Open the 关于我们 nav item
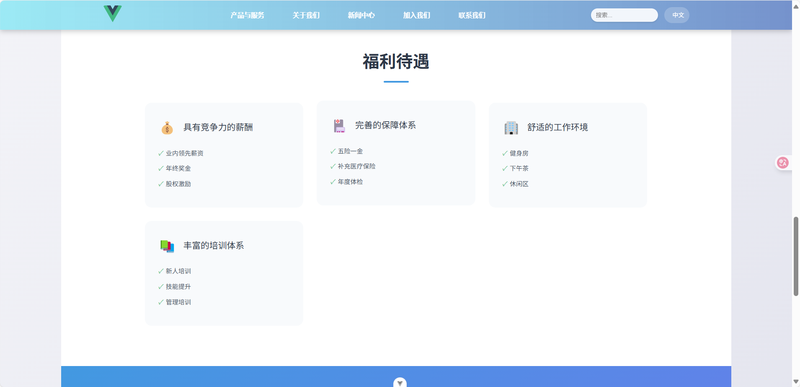800x387 pixels. 306,15
